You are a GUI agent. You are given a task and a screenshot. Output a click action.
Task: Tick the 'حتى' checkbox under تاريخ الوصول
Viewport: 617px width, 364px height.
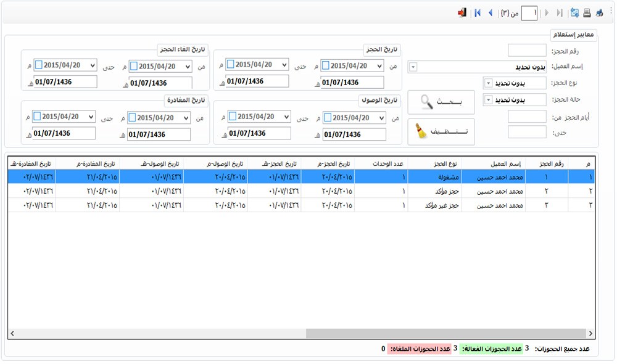coord(233,116)
